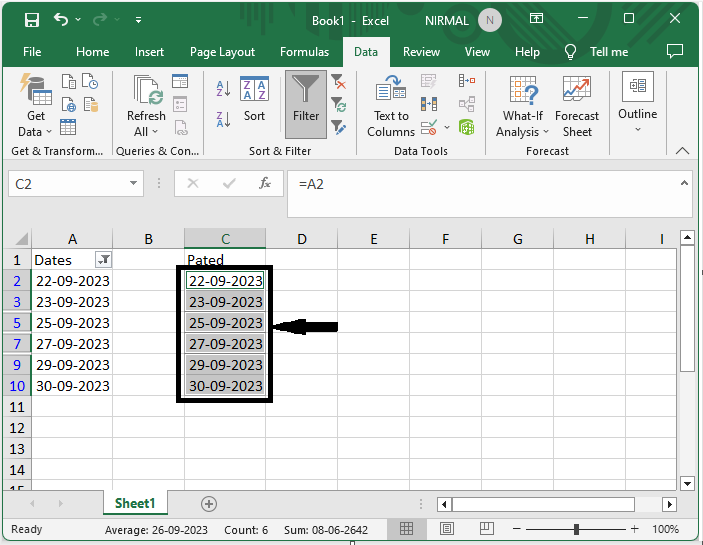The height and width of the screenshot is (545, 703).
Task: Open the Sort dialog button
Action: pyautogui.click(x=254, y=99)
